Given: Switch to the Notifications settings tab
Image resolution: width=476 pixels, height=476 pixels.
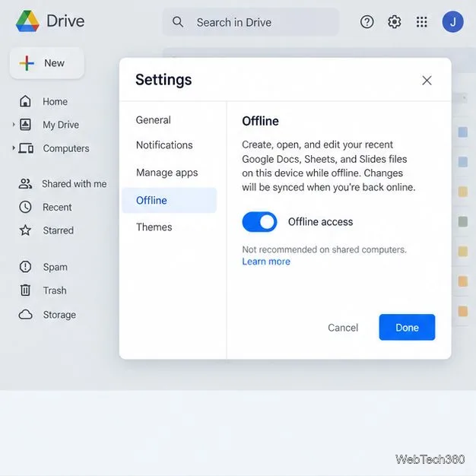Looking at the screenshot, I should point(164,145).
